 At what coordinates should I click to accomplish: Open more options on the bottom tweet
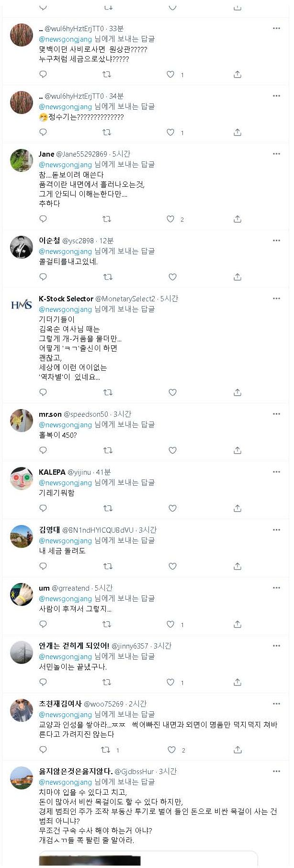pyautogui.click(x=276, y=771)
